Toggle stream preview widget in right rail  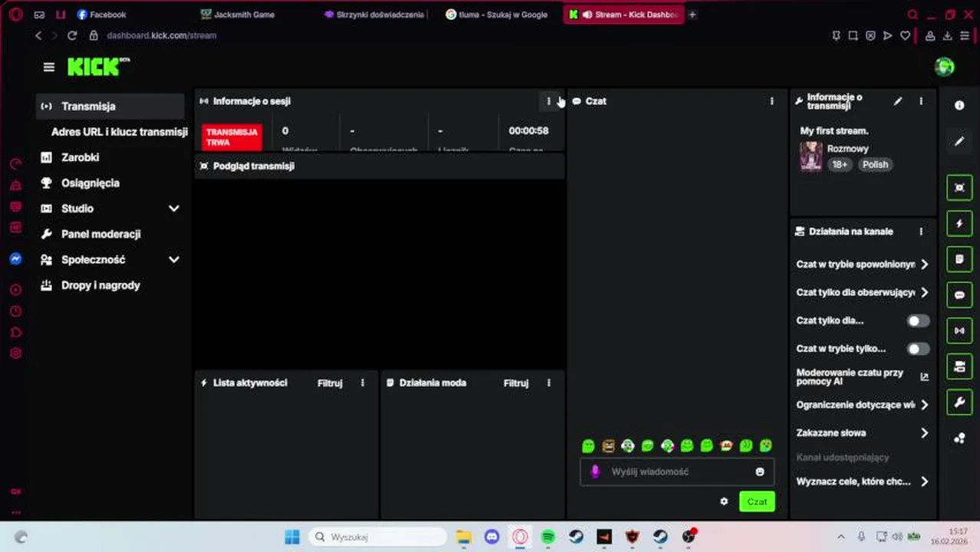coord(959,188)
